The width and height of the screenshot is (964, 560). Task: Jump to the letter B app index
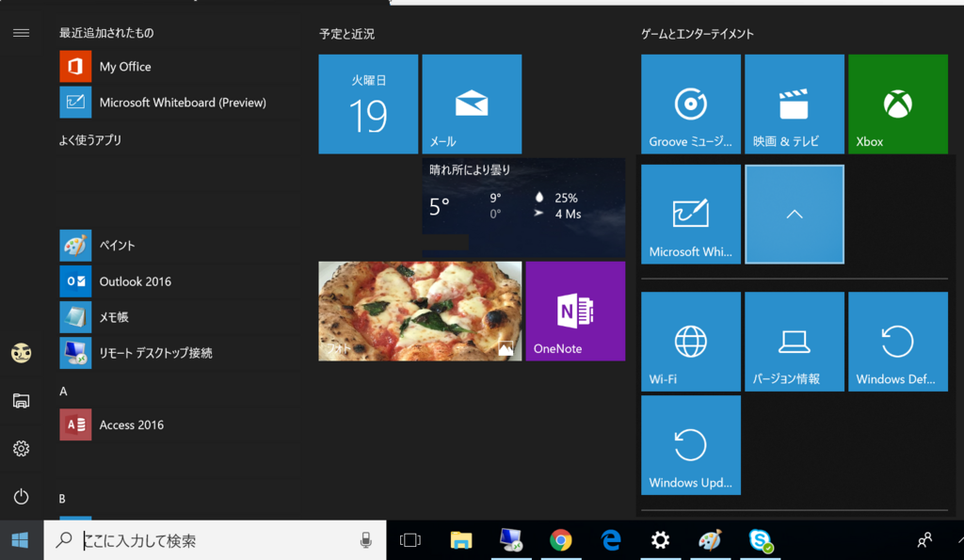pos(62,499)
